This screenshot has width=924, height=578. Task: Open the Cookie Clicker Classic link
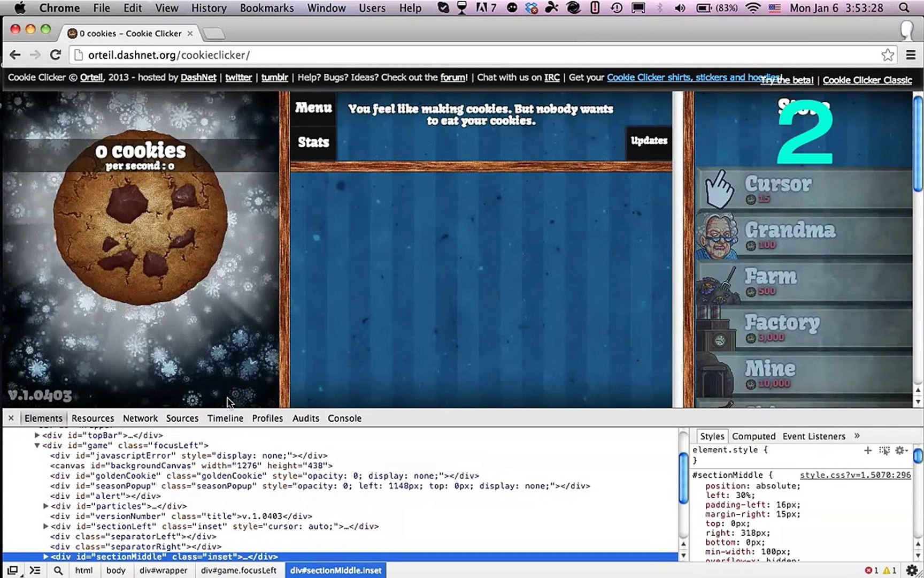867,80
